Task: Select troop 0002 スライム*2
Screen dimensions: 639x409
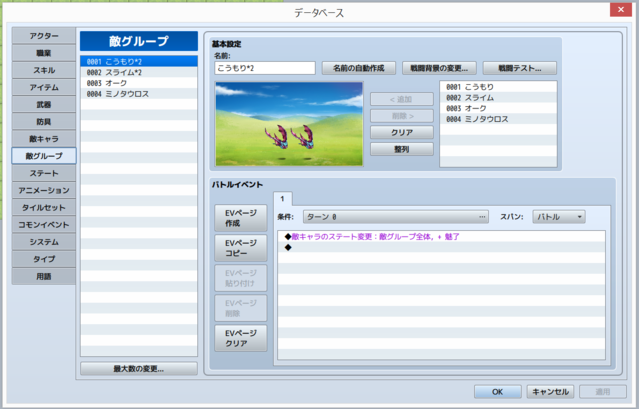Action: (x=139, y=72)
